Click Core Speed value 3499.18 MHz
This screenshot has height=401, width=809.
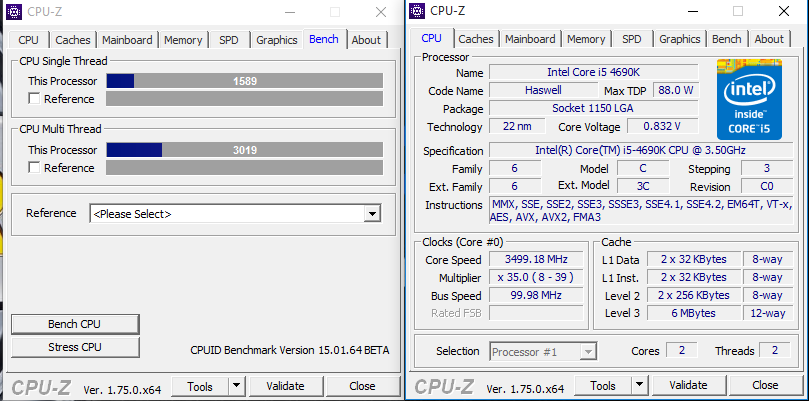pos(536,259)
